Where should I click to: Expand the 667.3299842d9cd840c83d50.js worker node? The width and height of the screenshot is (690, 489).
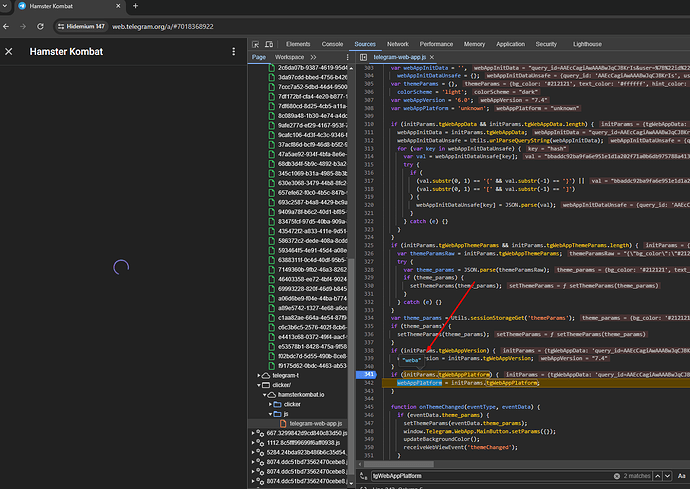click(x=253, y=433)
